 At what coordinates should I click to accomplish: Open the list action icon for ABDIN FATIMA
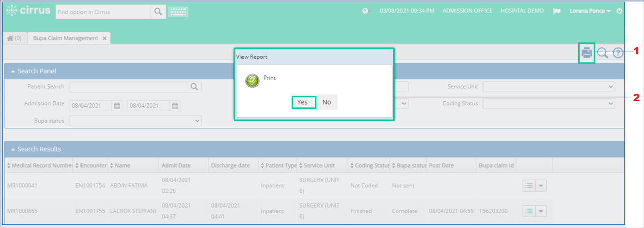coord(529,185)
